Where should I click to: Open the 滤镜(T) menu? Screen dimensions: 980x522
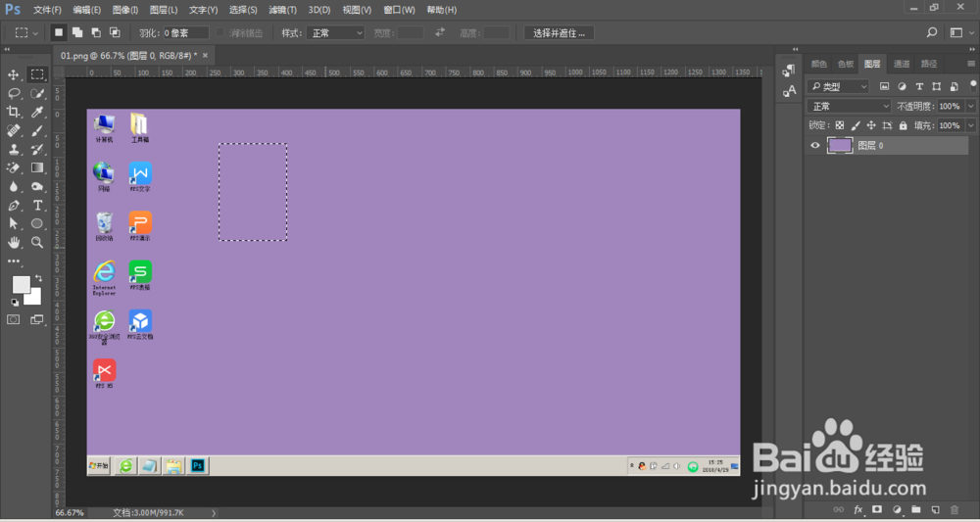click(x=282, y=10)
